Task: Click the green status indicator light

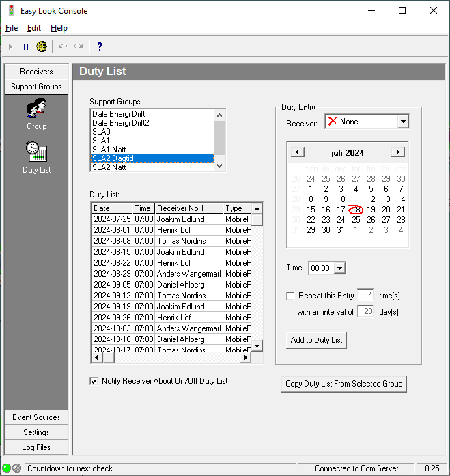Action: point(6,468)
